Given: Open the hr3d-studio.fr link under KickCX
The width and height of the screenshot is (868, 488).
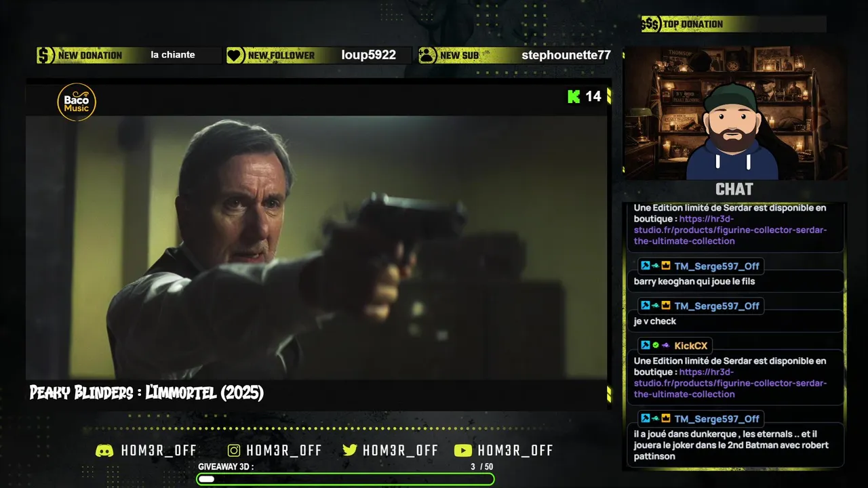Looking at the screenshot, I should click(730, 383).
